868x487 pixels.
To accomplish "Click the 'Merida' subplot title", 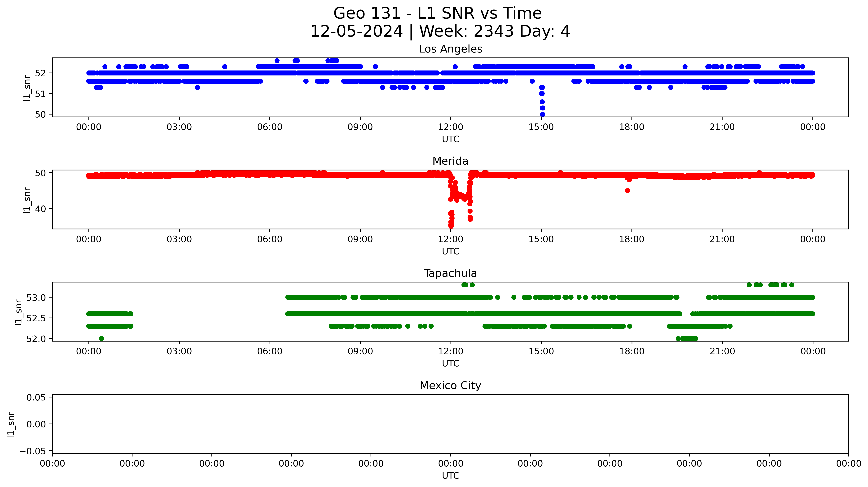I will click(x=450, y=161).
